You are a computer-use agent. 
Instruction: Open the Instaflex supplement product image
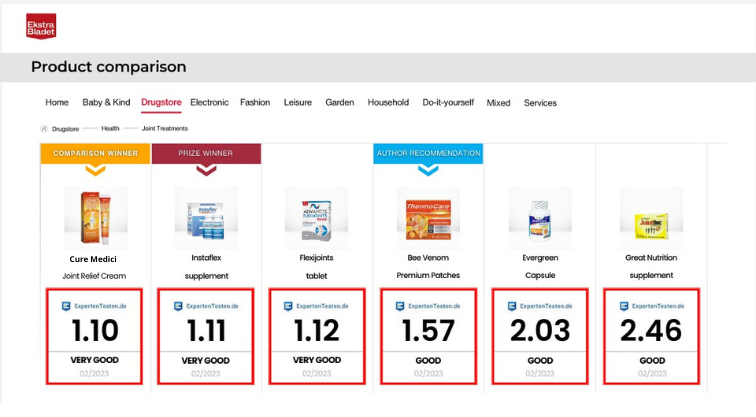pos(206,218)
